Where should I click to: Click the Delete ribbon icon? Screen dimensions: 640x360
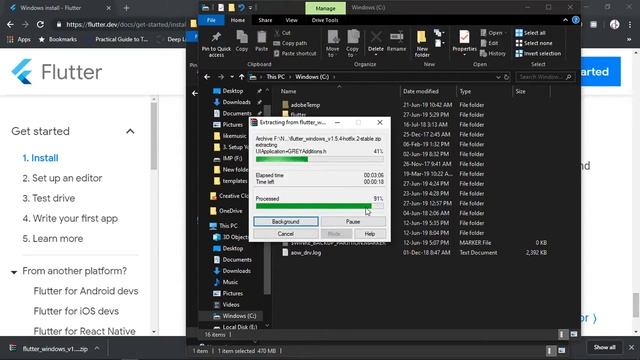point(376,42)
